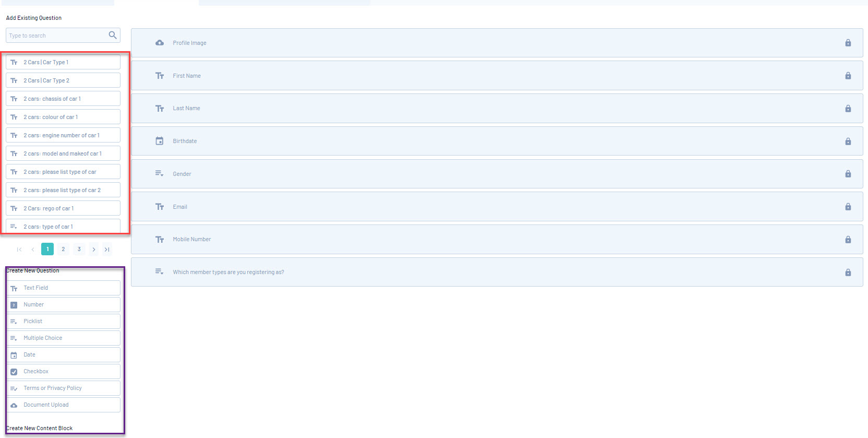868x438 pixels.
Task: Create a Document Upload question
Action: tap(63, 405)
